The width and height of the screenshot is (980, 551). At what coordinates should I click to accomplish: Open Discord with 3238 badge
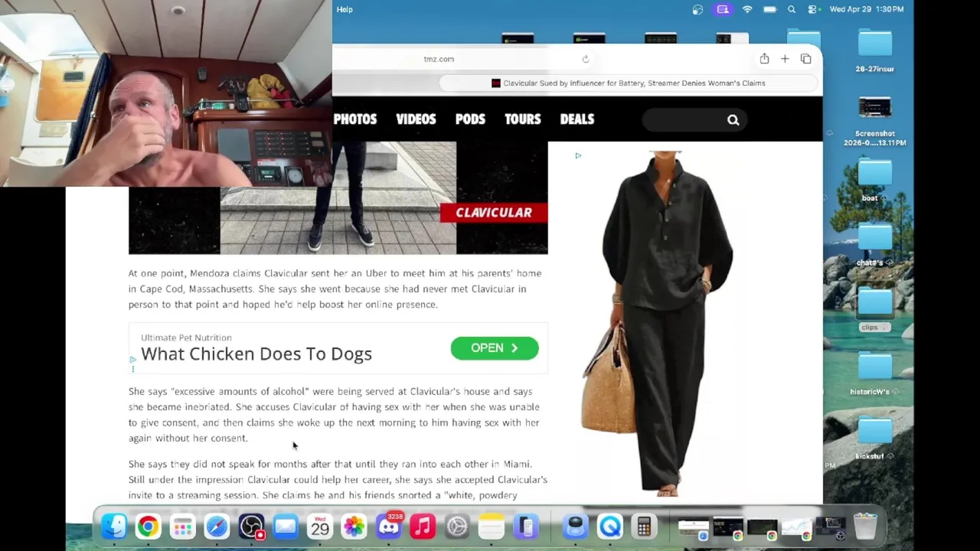pos(388,527)
